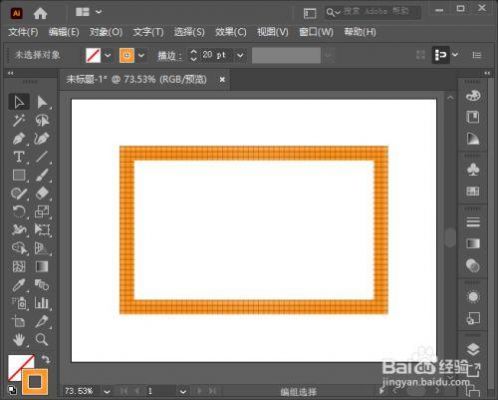498x400 pixels.
Task: Select the Rotate tool
Action: tap(19, 211)
